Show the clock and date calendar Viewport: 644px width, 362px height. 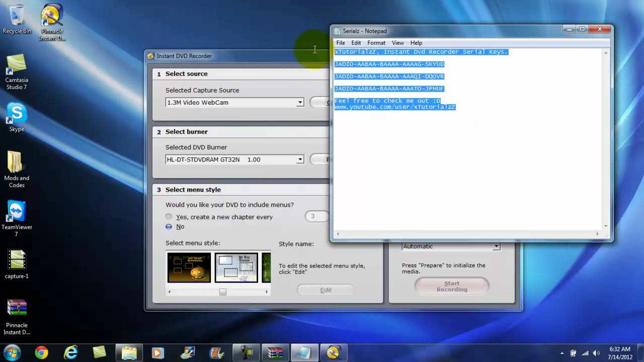619,352
